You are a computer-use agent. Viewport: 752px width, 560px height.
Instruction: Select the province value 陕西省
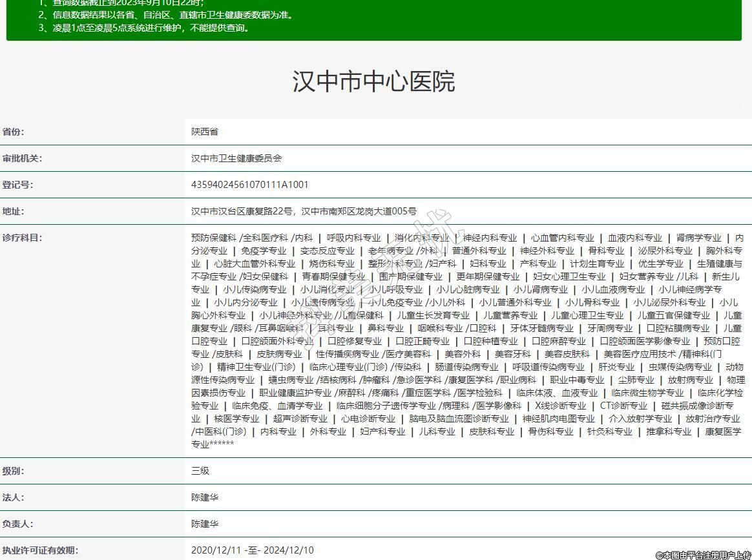[x=205, y=132]
